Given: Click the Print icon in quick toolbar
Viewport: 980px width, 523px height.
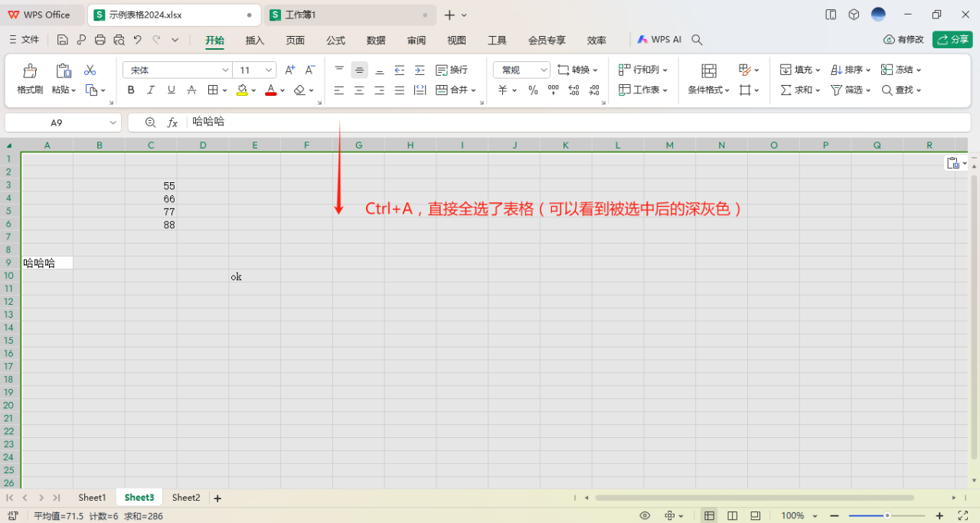Looking at the screenshot, I should tap(100, 40).
